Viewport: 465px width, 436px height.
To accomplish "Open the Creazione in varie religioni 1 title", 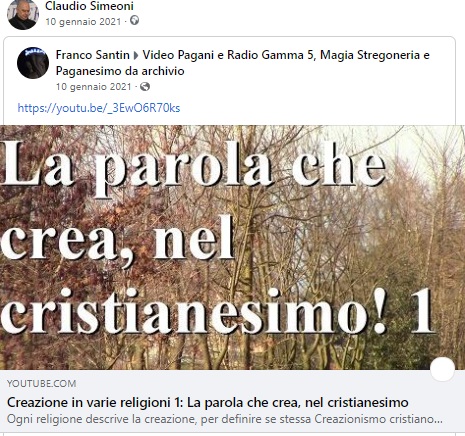I will click(208, 402).
